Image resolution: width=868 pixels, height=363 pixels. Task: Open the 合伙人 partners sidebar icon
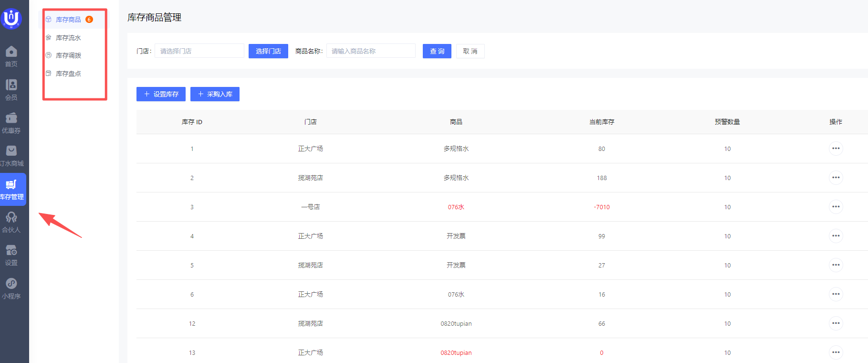[x=11, y=222]
